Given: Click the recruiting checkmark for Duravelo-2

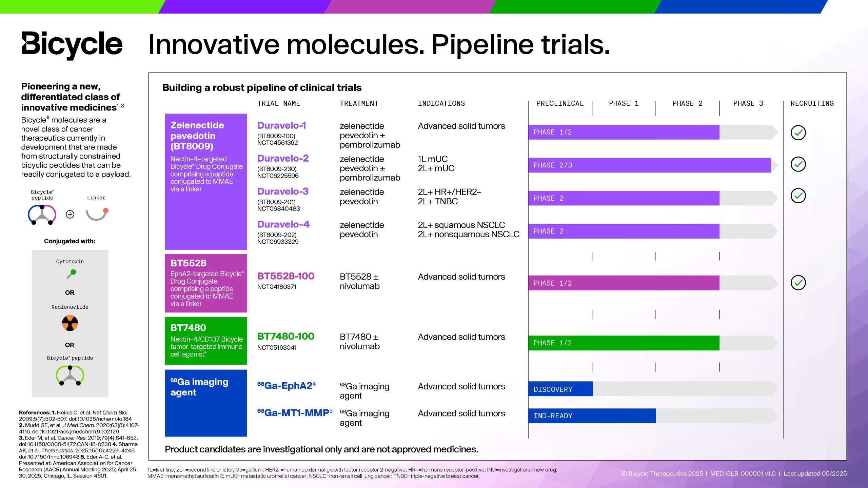Looking at the screenshot, I should pos(798,164).
